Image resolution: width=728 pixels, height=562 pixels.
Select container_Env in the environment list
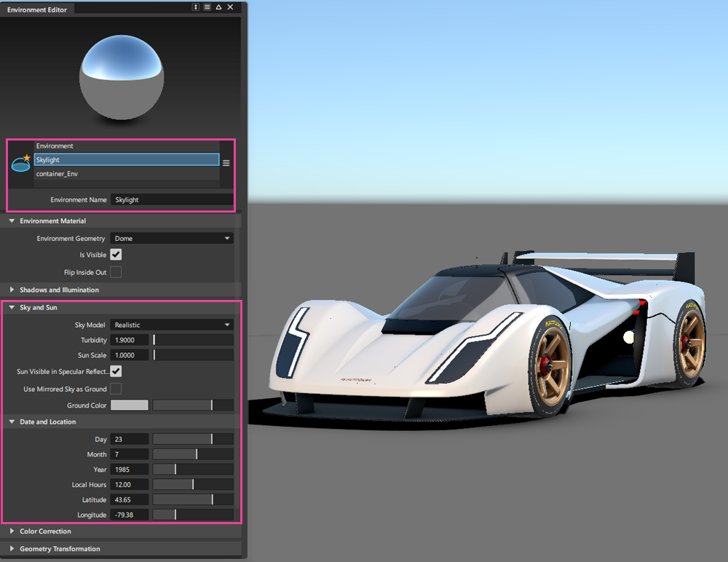[x=127, y=173]
